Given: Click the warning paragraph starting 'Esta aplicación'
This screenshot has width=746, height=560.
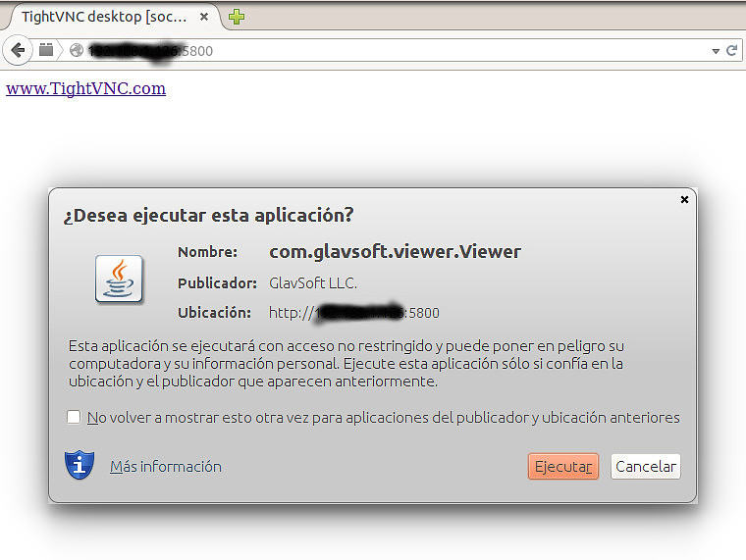Looking at the screenshot, I should pyautogui.click(x=346, y=364).
